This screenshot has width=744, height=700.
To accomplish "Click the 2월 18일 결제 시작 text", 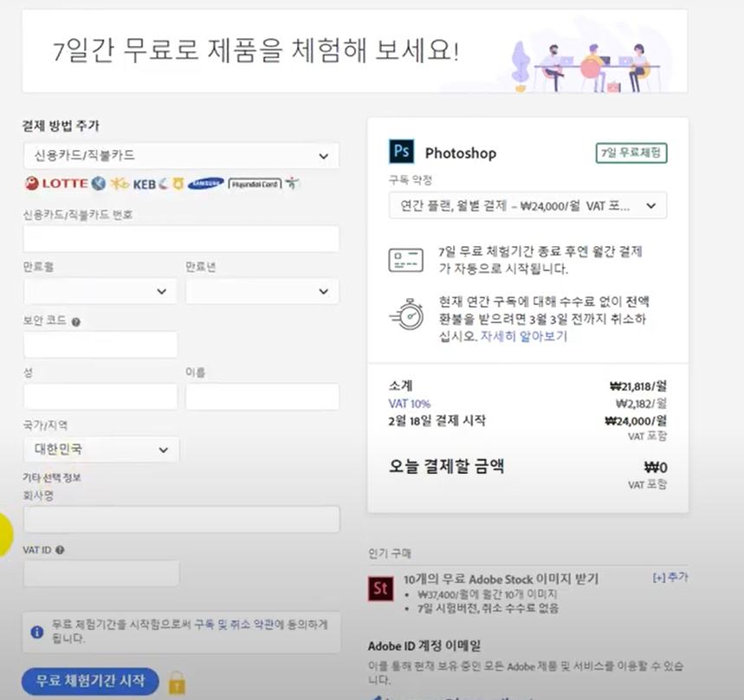I will (x=437, y=420).
